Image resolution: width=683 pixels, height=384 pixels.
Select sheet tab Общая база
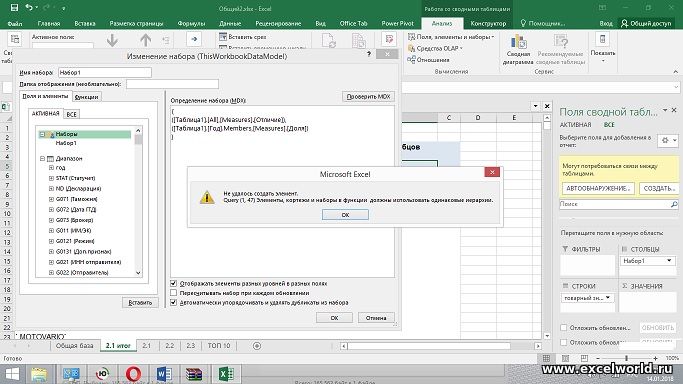click(x=74, y=346)
